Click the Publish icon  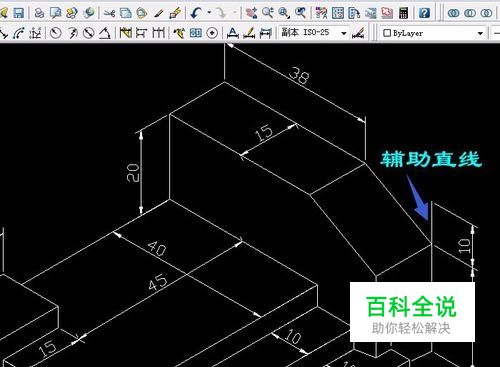tap(72, 13)
